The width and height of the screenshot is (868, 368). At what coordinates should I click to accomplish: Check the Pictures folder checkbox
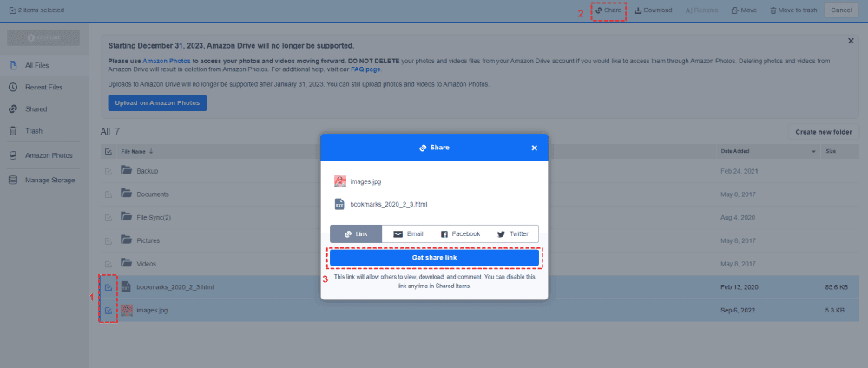pyautogui.click(x=108, y=241)
